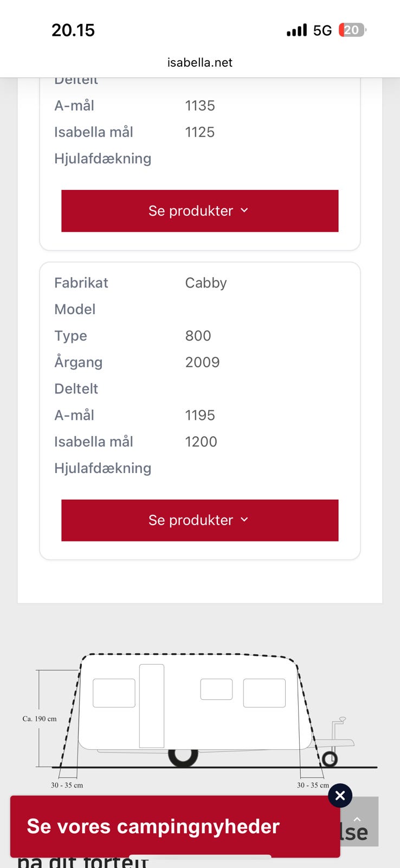
Task: Tap the caravan awning measurement diagram
Action: click(x=200, y=722)
